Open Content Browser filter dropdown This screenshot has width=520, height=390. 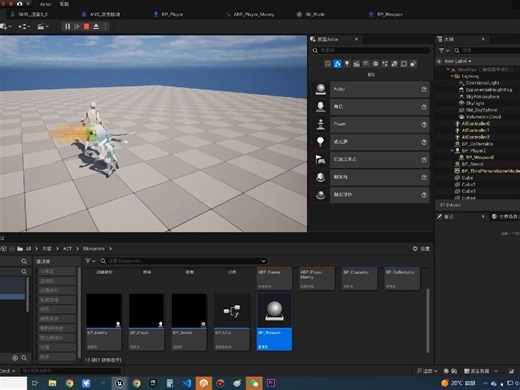[x=90, y=261]
